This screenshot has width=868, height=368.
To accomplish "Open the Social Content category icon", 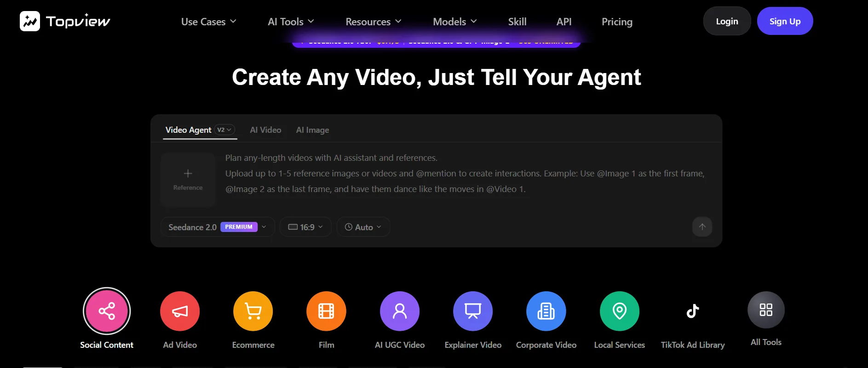I will pyautogui.click(x=107, y=311).
